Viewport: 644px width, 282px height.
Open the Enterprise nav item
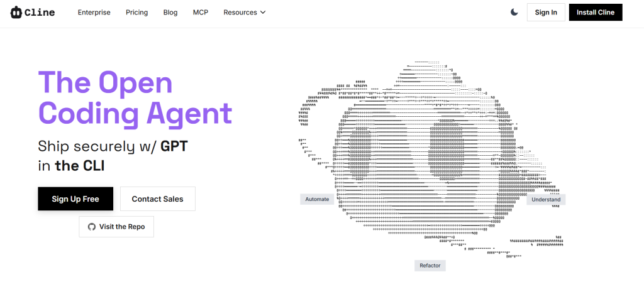[x=94, y=13]
